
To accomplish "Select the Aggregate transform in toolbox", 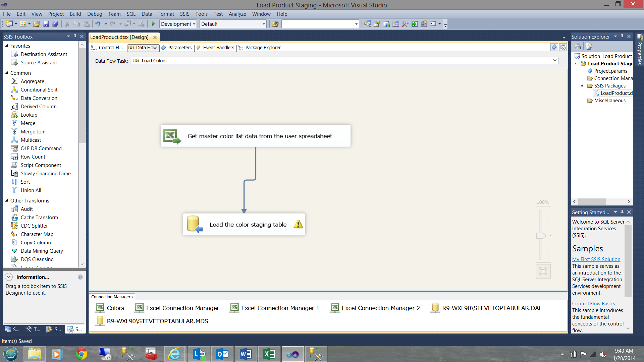I will point(32,81).
